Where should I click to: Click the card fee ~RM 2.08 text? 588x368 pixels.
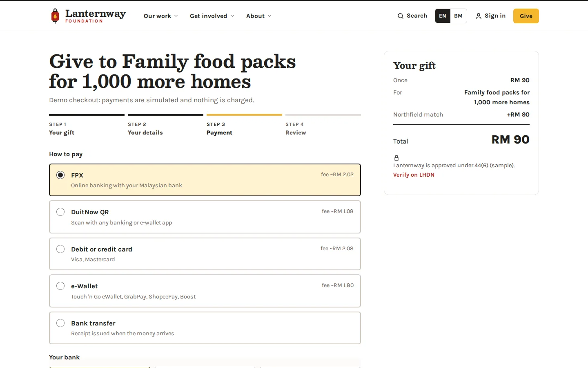[337, 249]
